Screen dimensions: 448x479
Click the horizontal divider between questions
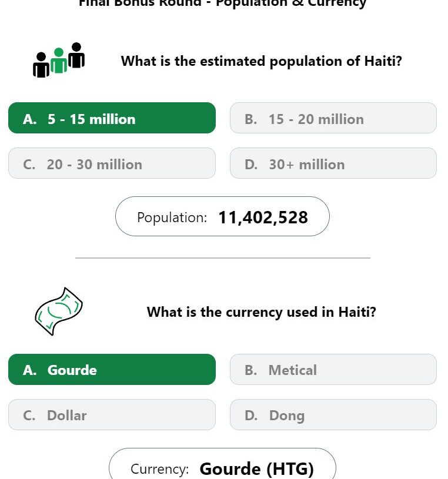[x=223, y=257]
